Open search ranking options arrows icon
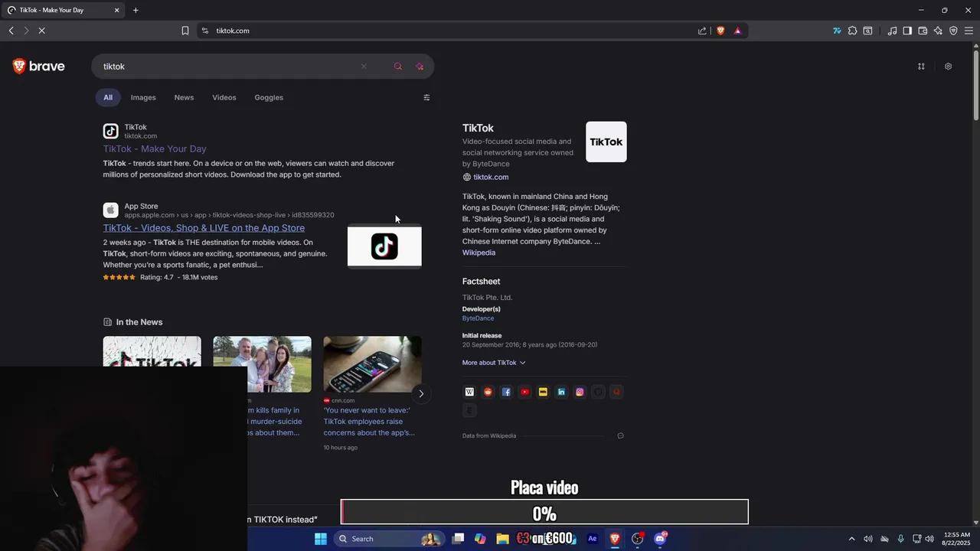 [x=921, y=67]
